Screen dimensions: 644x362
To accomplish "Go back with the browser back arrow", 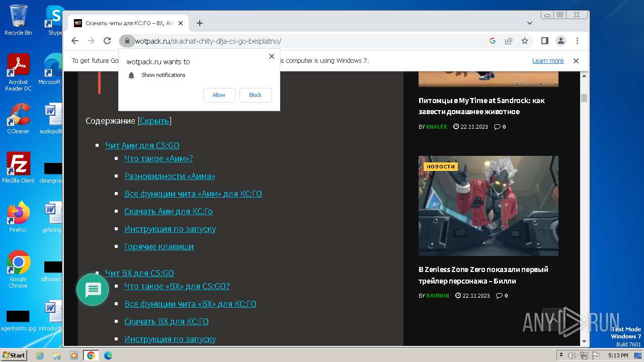I will coord(75,41).
